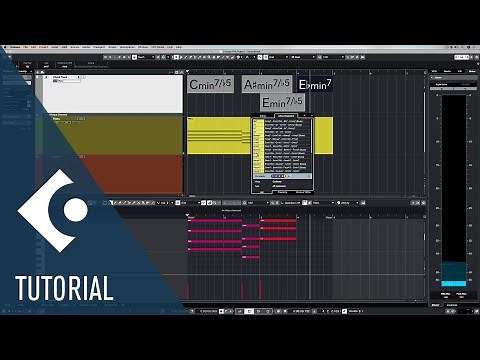Toggle Cycle in the transport bar
Screen dimensions: 480x360
pos(240,311)
